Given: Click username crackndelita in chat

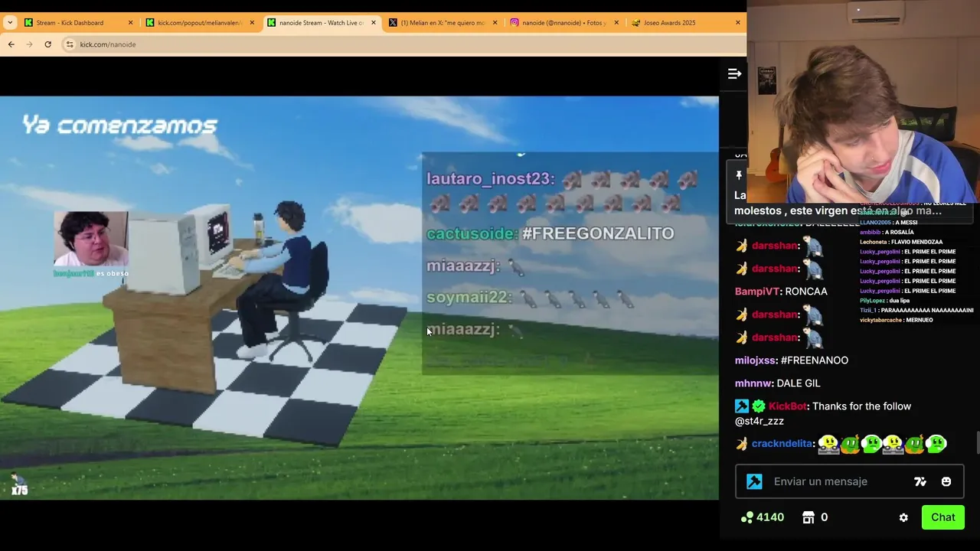Looking at the screenshot, I should point(782,444).
